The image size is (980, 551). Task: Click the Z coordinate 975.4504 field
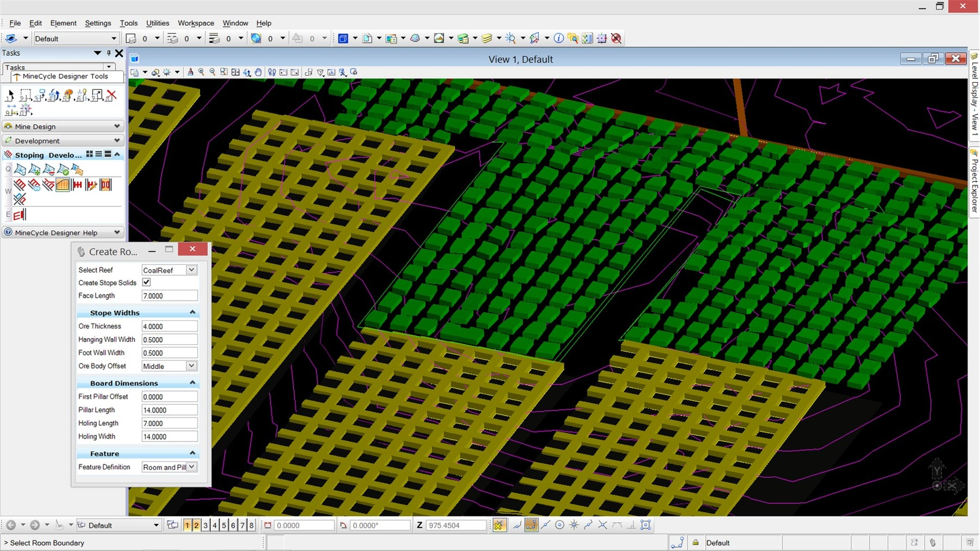456,525
